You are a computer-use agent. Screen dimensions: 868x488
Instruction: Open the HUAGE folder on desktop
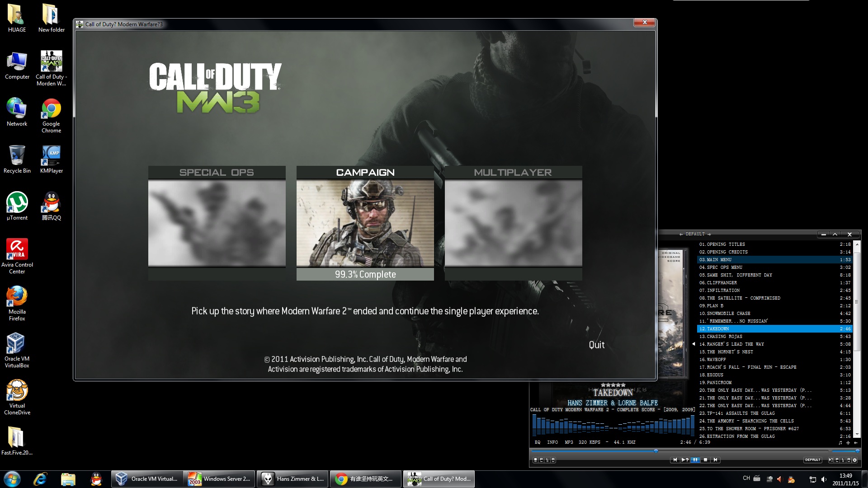pyautogui.click(x=17, y=18)
